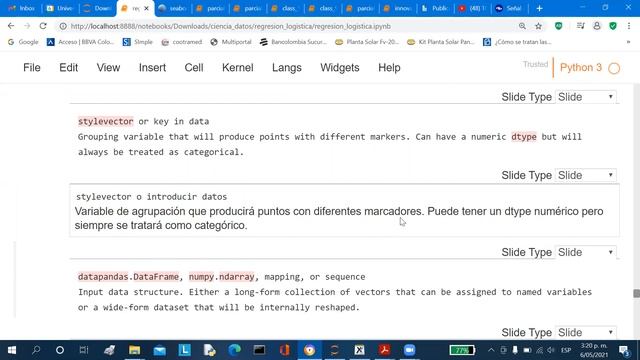Switch to the Señal browser tab
The width and height of the screenshot is (640, 360).
[x=510, y=8]
